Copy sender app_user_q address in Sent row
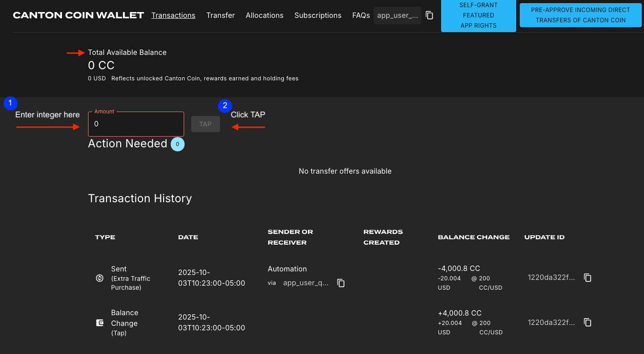644x354 pixels. (341, 283)
